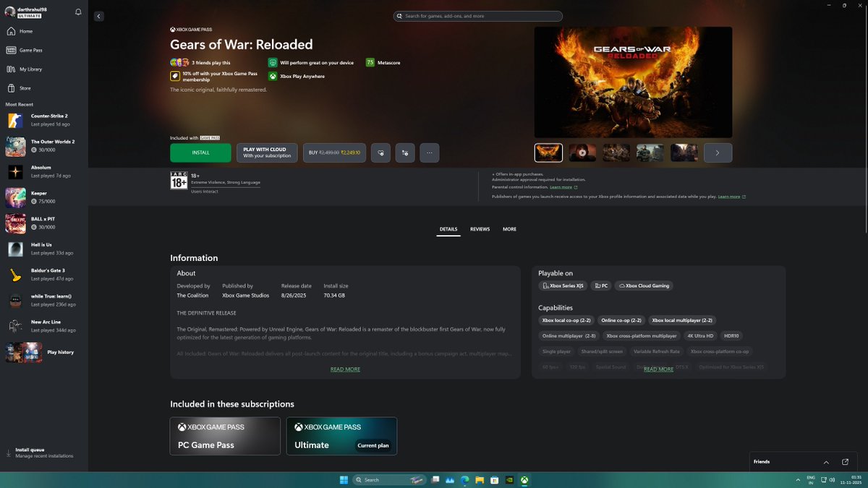Click Xbox local co-op (2-2) chip
The width and height of the screenshot is (868, 488).
566,320
